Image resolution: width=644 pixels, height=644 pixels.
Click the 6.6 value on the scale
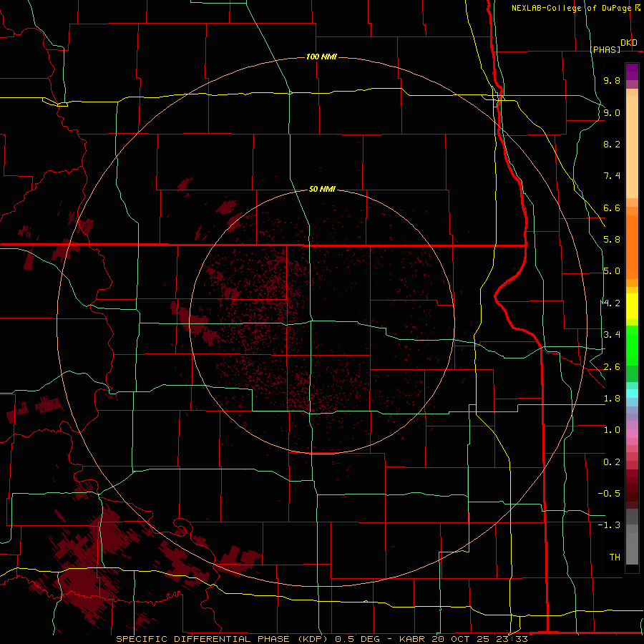612,208
